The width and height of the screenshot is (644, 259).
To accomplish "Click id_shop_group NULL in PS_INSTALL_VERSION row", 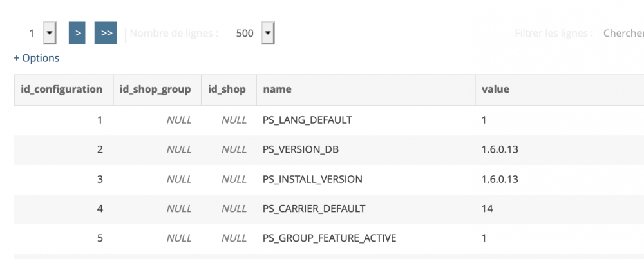I will click(x=179, y=179).
